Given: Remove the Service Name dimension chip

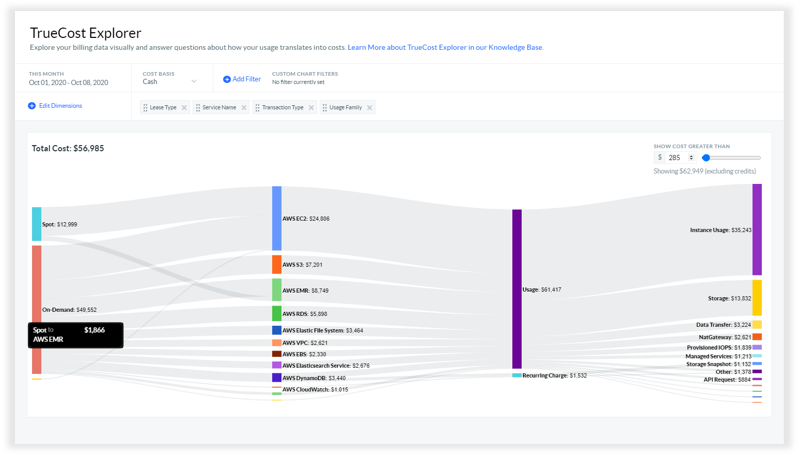Looking at the screenshot, I should [x=244, y=108].
